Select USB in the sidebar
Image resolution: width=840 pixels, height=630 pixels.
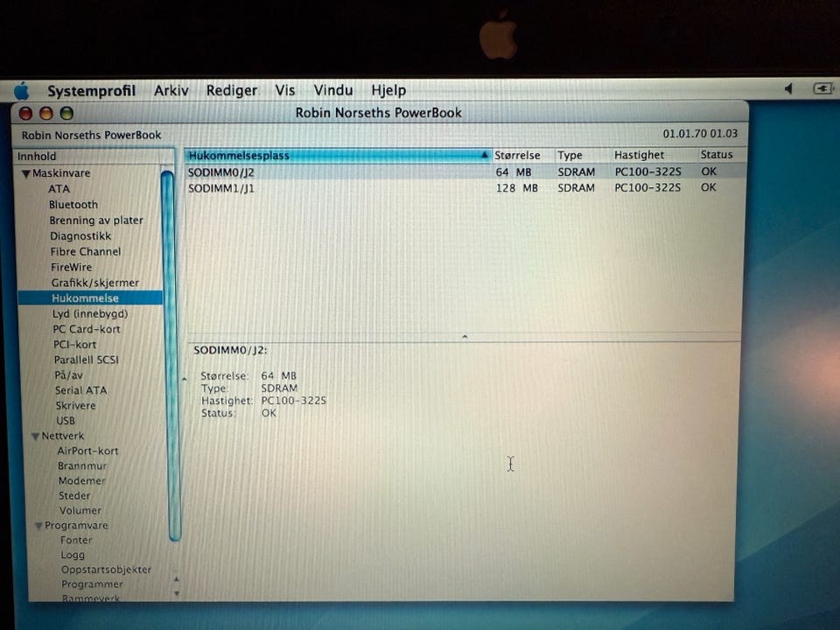pos(66,421)
